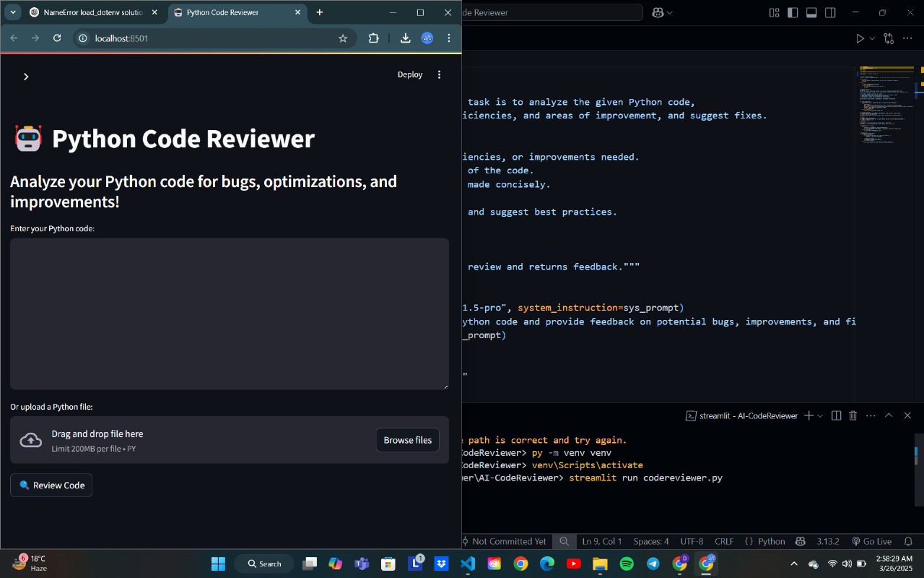Open the run button dropdown arrow
924x578 pixels.
tap(872, 38)
